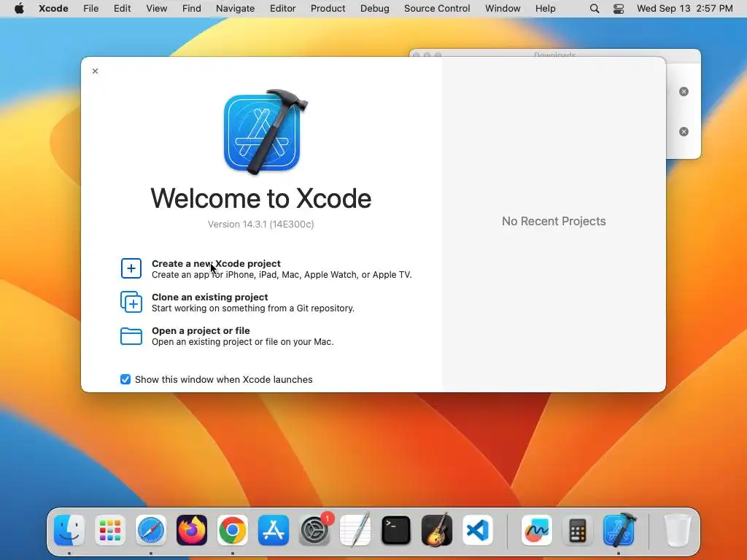Open TextEdit from the Dock

click(355, 530)
